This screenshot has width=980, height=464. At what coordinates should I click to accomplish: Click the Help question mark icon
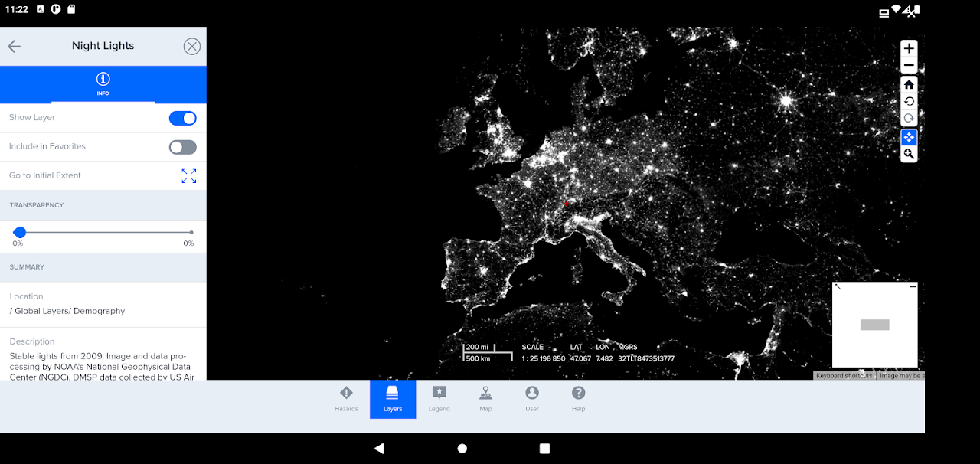[578, 399]
